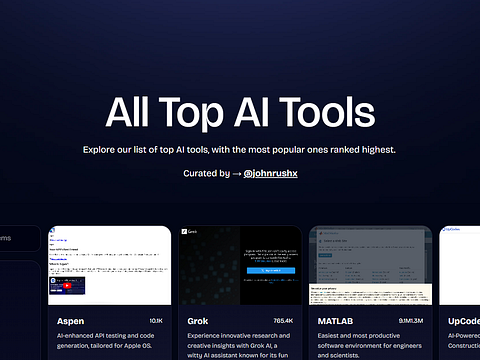Open the UpCodes preview thumbnail
480x360 pixels.
tap(460, 265)
